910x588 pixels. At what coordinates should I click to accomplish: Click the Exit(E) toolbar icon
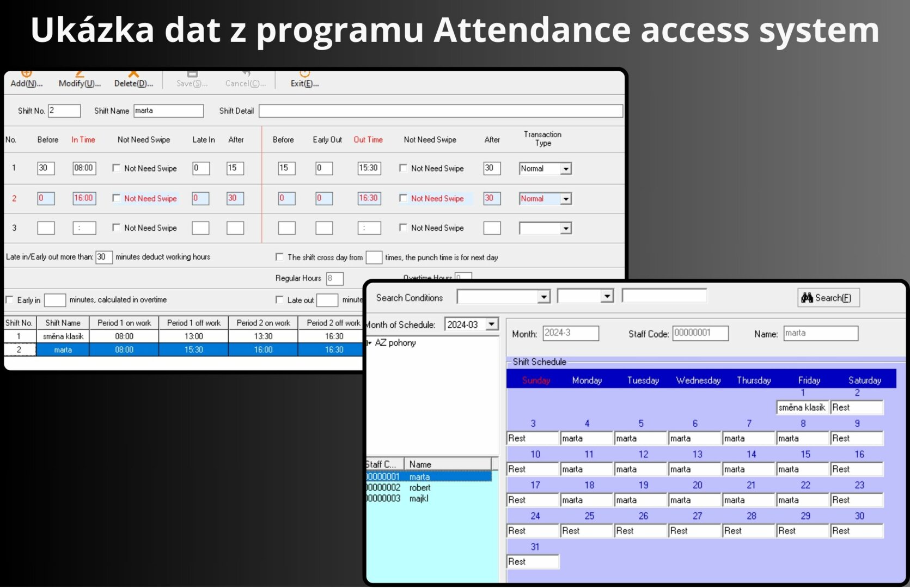pyautogui.click(x=304, y=79)
